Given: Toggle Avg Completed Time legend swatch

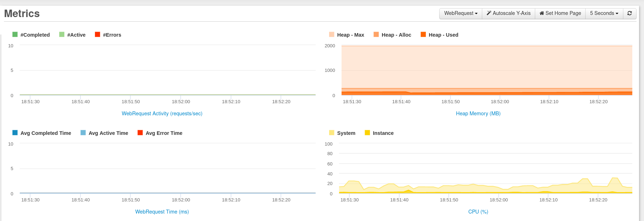Looking at the screenshot, I should (x=15, y=133).
